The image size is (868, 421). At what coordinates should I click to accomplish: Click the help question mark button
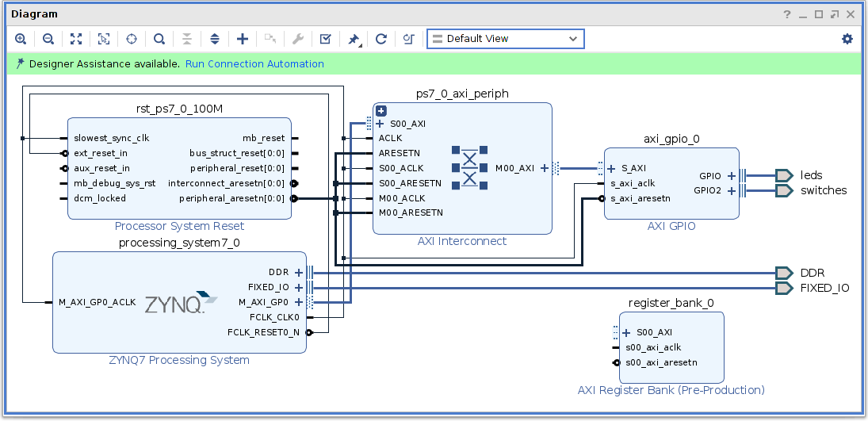coord(787,15)
